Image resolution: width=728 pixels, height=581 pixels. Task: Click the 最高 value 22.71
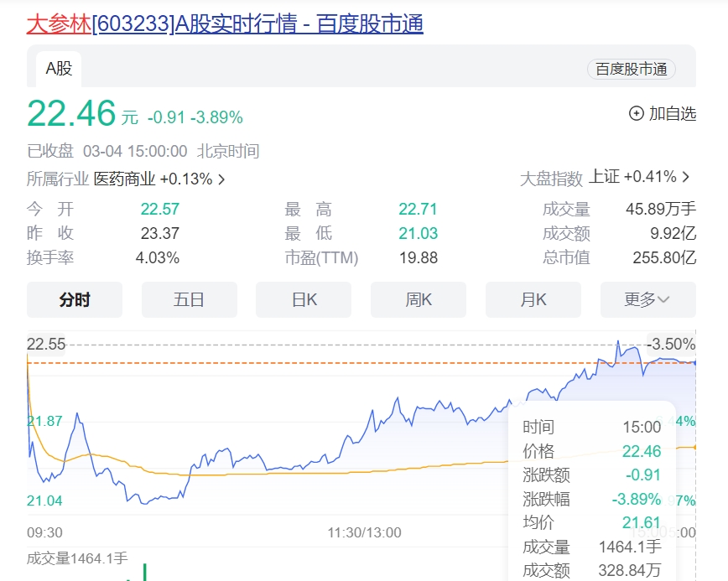tap(418, 210)
